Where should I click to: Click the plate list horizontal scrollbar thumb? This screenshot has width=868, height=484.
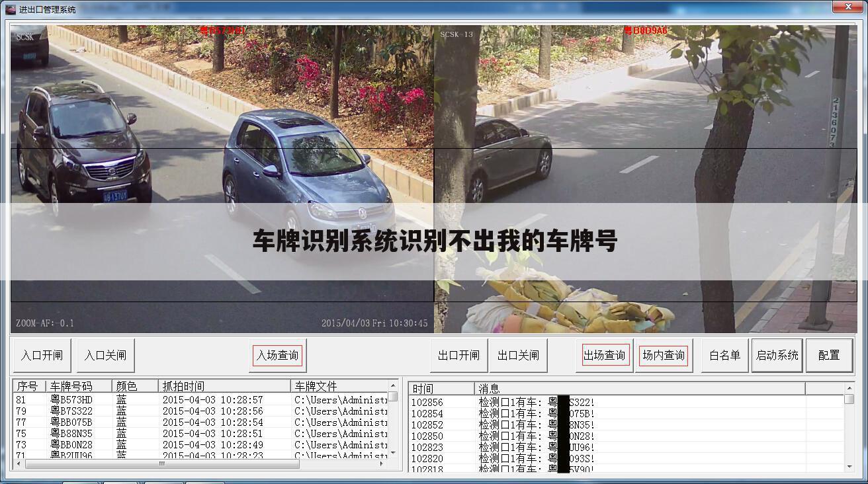[x=161, y=464]
